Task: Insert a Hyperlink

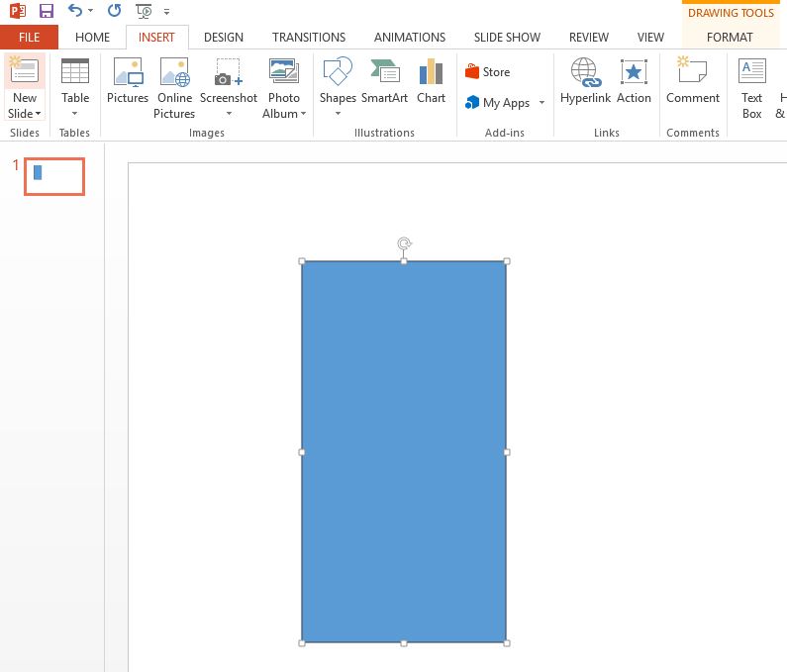Action: pos(585,80)
